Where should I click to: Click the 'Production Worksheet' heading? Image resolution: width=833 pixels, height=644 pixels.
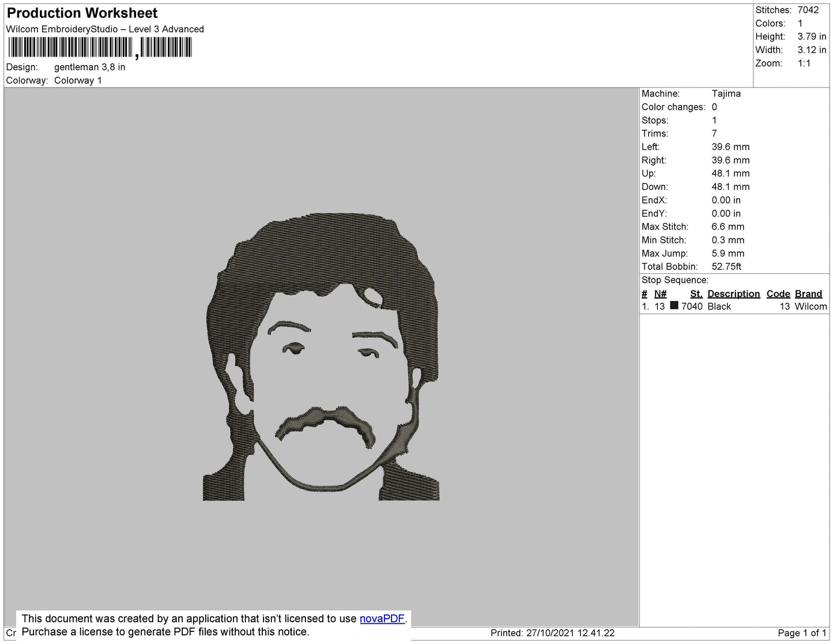coord(82,13)
